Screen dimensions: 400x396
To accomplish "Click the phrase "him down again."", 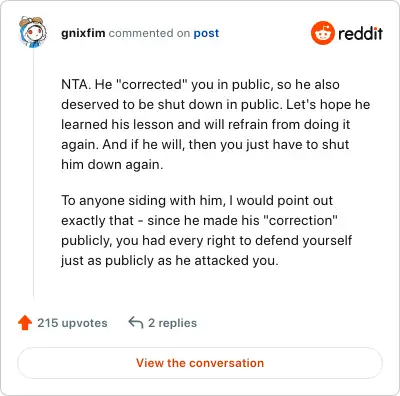I will pyautogui.click(x=112, y=164).
